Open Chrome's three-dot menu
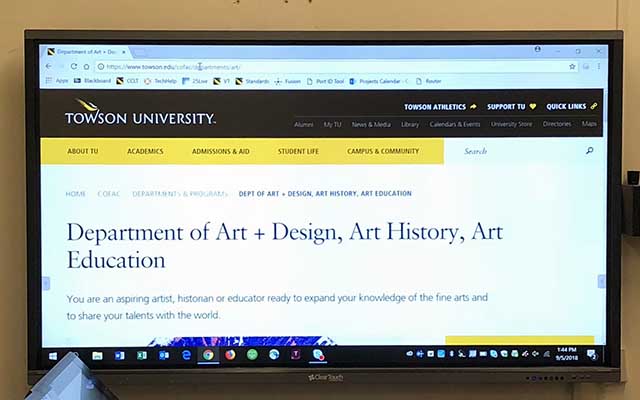Viewport: 640px width, 400px height. 599,66
